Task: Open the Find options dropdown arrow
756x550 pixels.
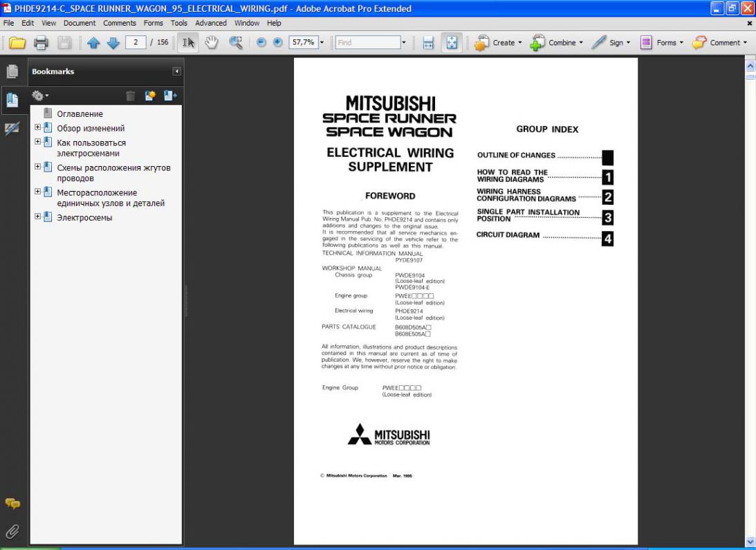Action: pyautogui.click(x=403, y=42)
